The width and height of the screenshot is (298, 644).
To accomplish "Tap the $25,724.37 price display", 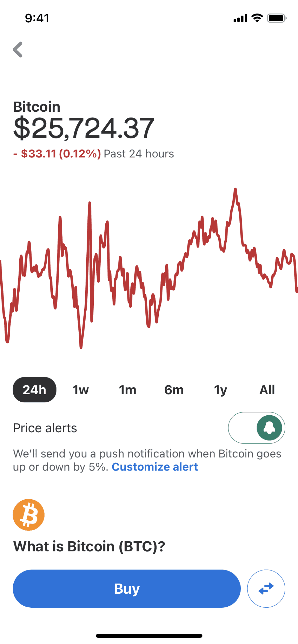I will (x=84, y=128).
